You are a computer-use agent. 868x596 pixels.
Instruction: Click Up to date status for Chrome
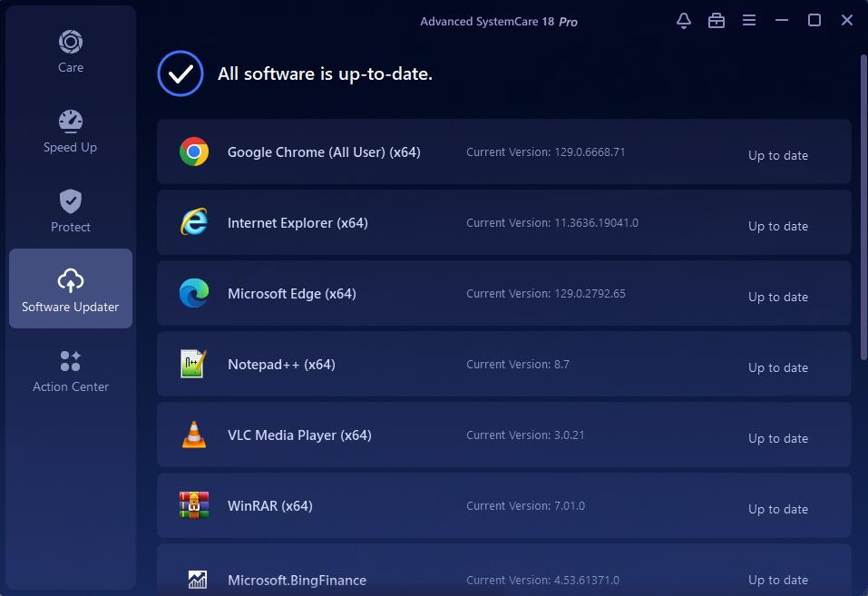click(x=778, y=156)
